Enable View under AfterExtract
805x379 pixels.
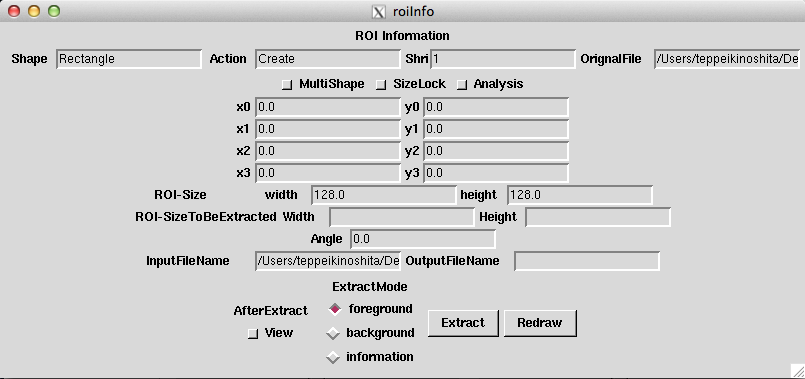pos(253,334)
